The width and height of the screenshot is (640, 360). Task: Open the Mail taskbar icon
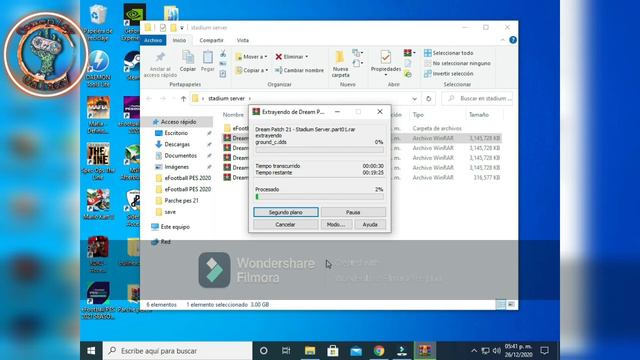click(x=356, y=351)
